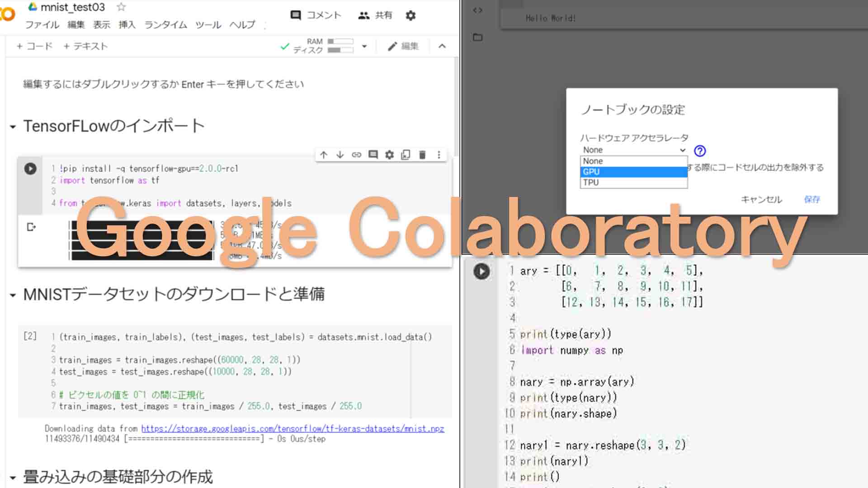Open the comment panel icon

pyautogui.click(x=296, y=15)
